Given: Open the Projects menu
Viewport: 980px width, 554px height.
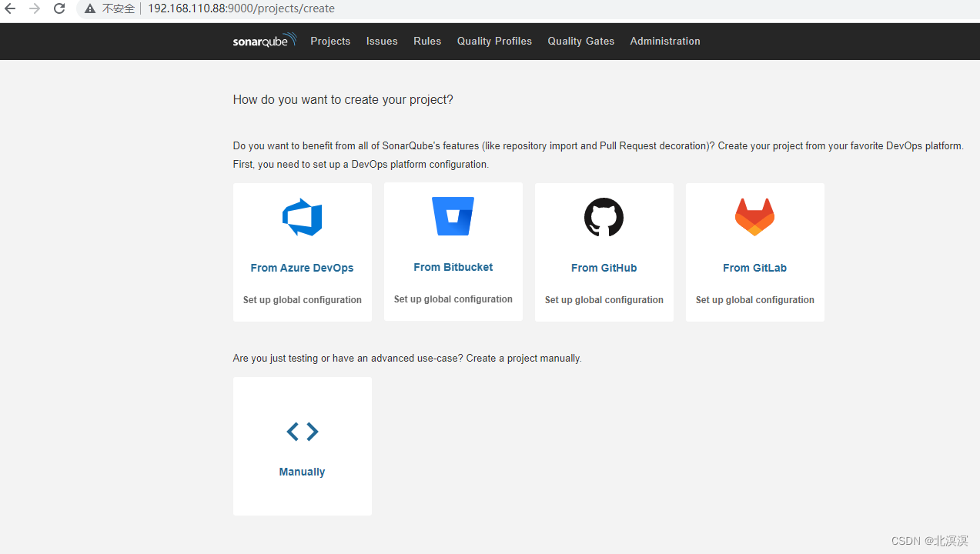Looking at the screenshot, I should point(330,42).
